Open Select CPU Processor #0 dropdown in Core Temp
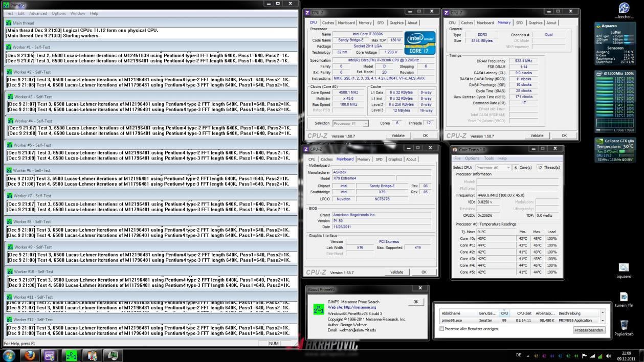The image size is (644, 362). coord(493,167)
